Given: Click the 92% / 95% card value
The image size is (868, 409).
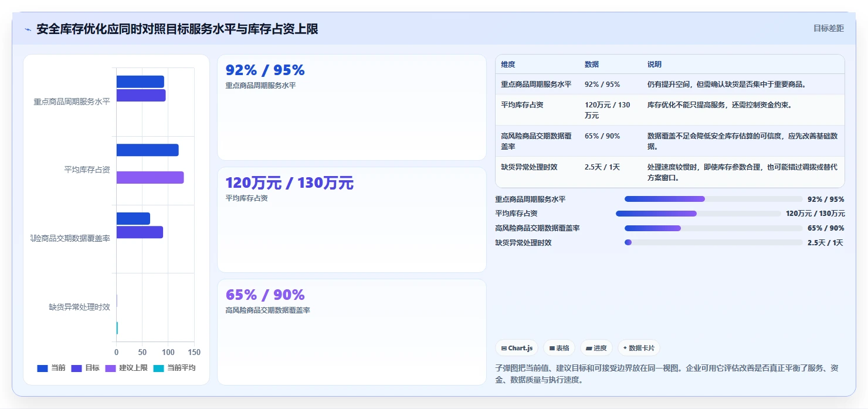Looking at the screenshot, I should (265, 70).
